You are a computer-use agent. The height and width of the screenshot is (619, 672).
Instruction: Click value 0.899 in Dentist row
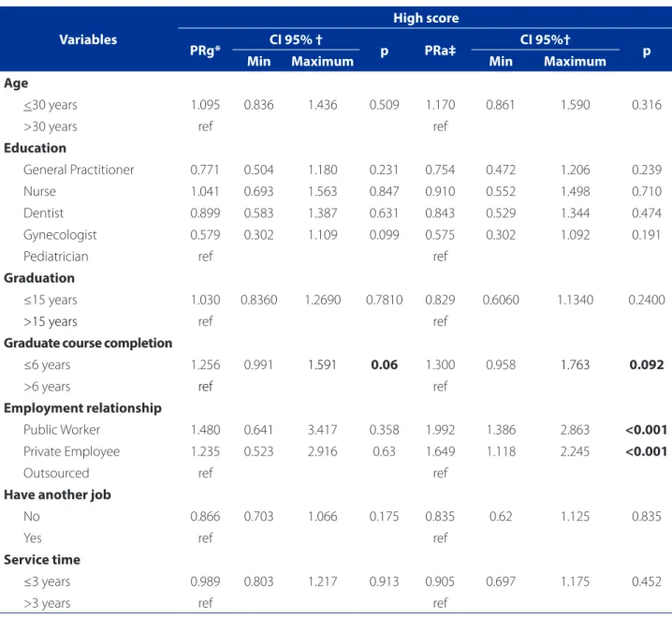(x=205, y=214)
